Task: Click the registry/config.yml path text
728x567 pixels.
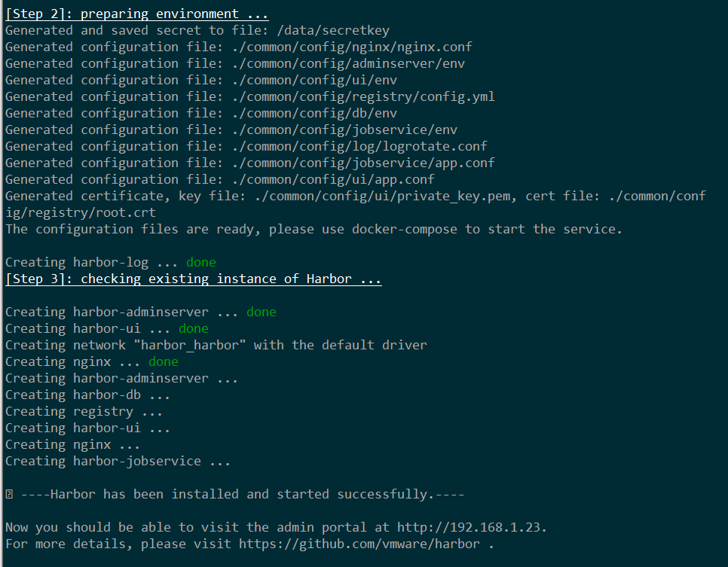Action: pos(363,96)
